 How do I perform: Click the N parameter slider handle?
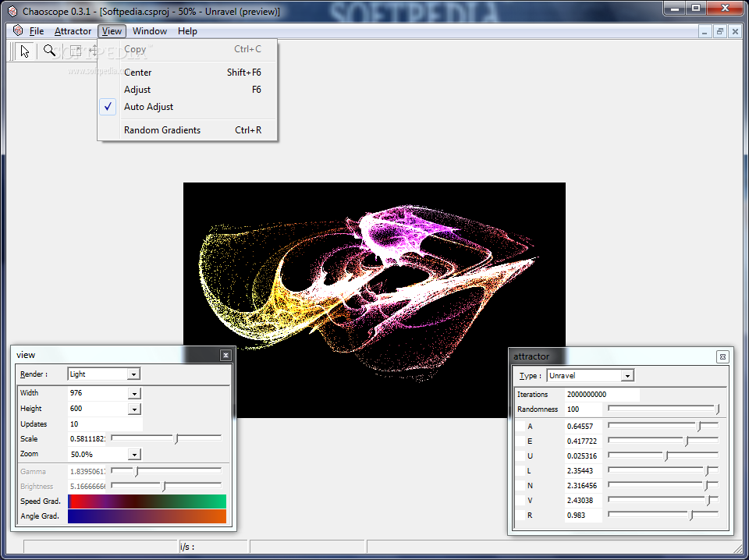pyautogui.click(x=707, y=486)
